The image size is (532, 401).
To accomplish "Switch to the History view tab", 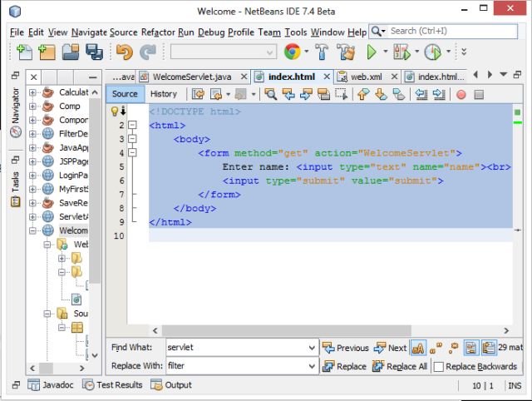I will 164,94.
